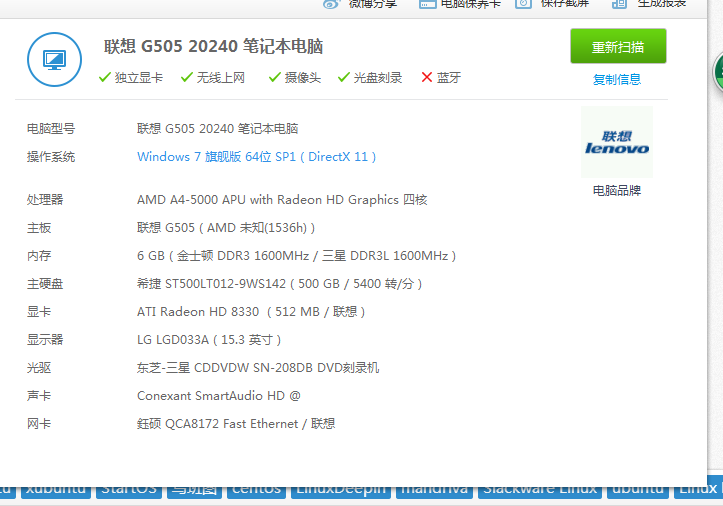Viewport: 723px width, 506px height.
Task: Click network card text 钰硕 QCA8172 Fast Ethernet
Action: click(236, 424)
